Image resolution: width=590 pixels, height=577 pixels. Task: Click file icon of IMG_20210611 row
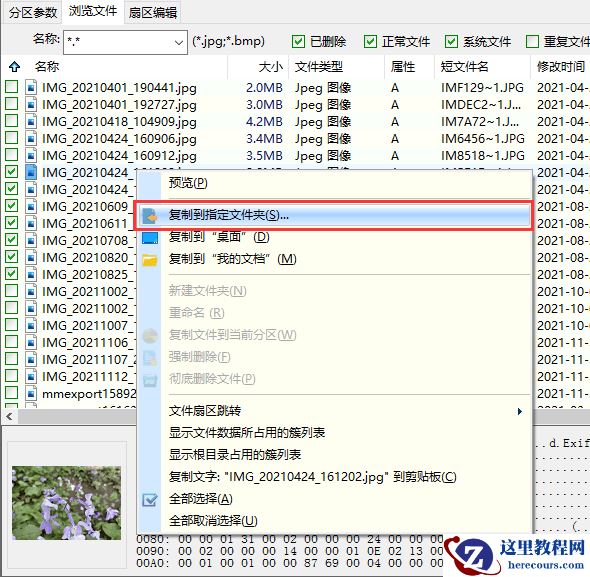point(31,223)
